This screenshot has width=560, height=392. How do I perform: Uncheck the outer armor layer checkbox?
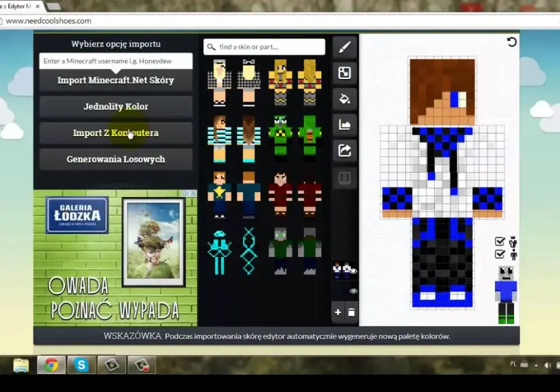pos(500,242)
